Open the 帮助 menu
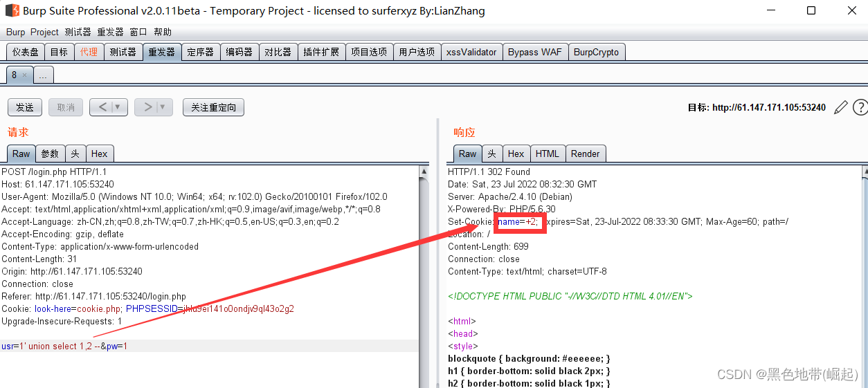 (163, 32)
